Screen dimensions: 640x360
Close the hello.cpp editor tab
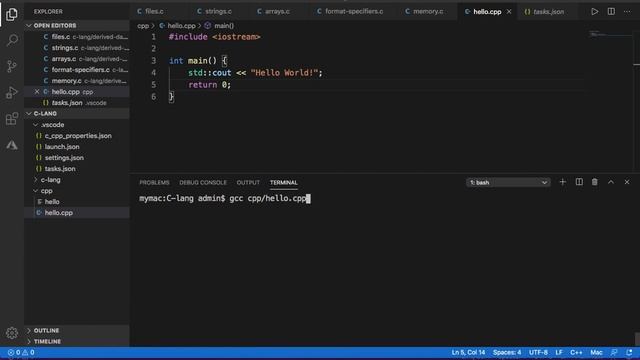tap(509, 11)
